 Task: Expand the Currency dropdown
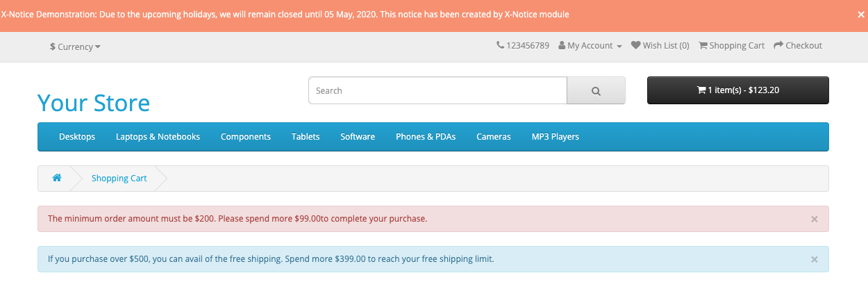(75, 47)
